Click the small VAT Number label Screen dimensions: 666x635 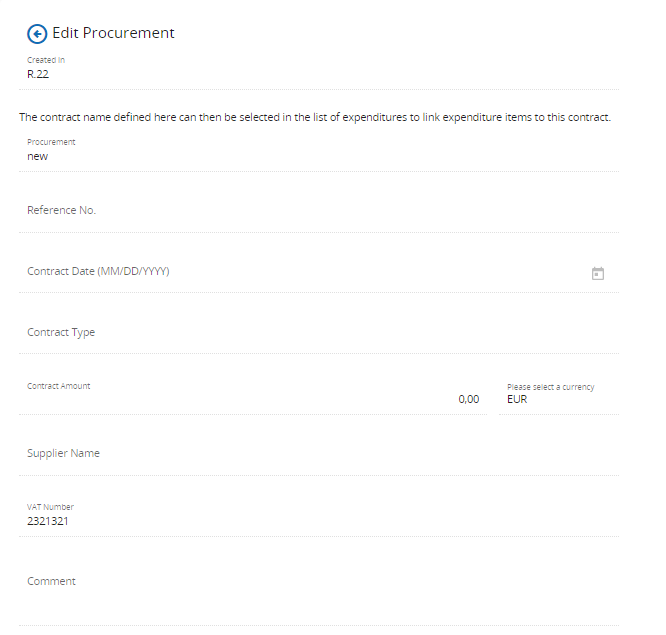click(x=50, y=507)
